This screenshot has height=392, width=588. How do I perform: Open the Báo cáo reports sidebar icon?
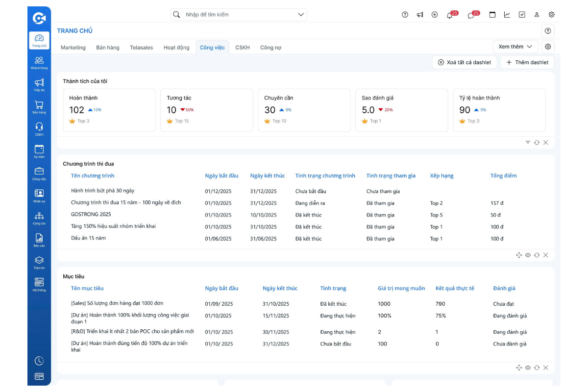click(x=39, y=240)
